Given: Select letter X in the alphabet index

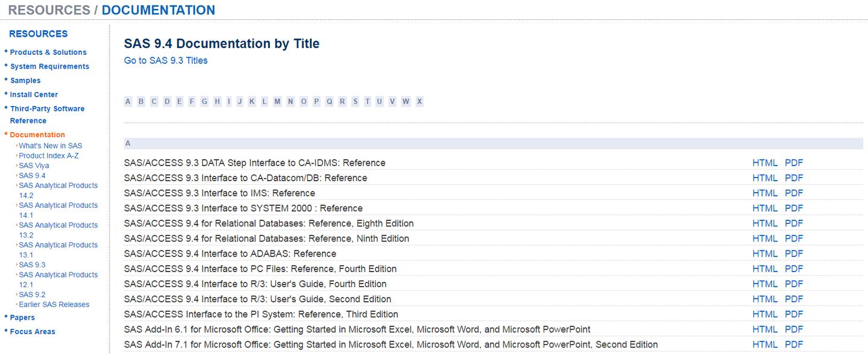Looking at the screenshot, I should pos(419,102).
